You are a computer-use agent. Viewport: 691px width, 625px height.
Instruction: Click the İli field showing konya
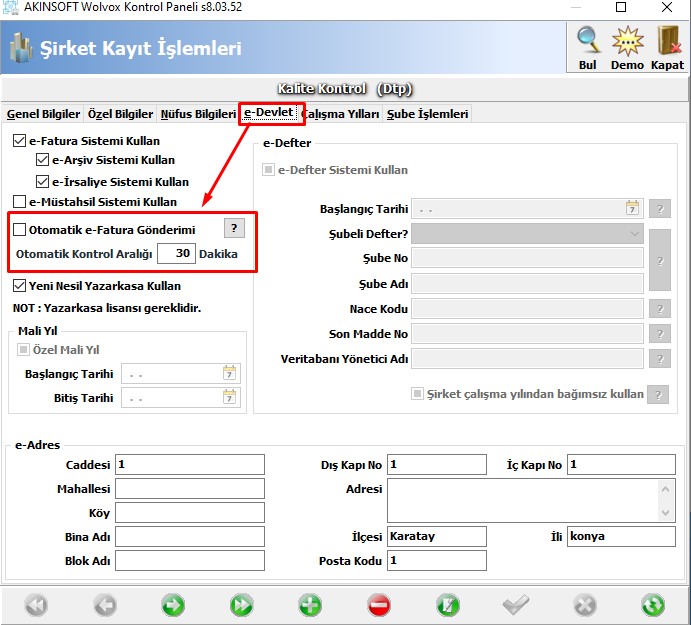click(x=621, y=536)
